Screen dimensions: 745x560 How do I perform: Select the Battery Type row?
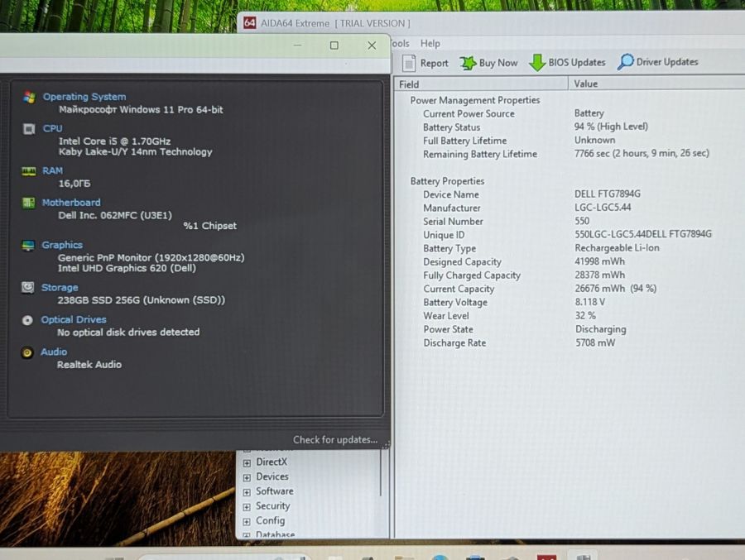570,248
